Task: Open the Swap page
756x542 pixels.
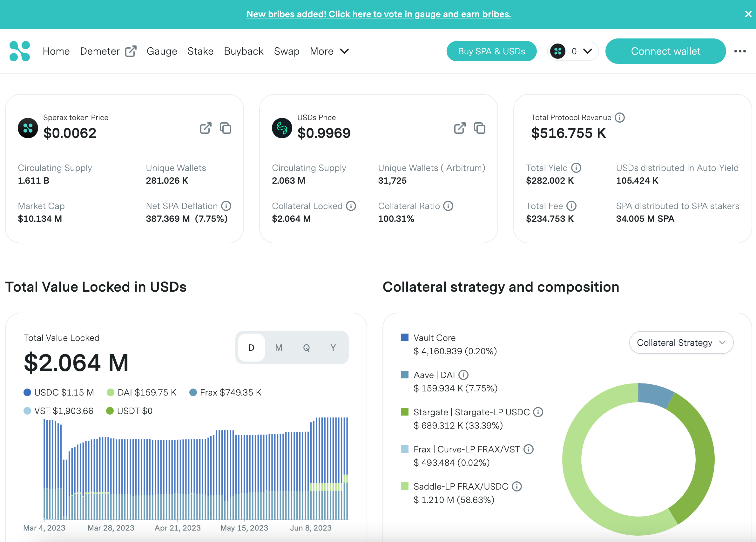Action: click(x=287, y=51)
